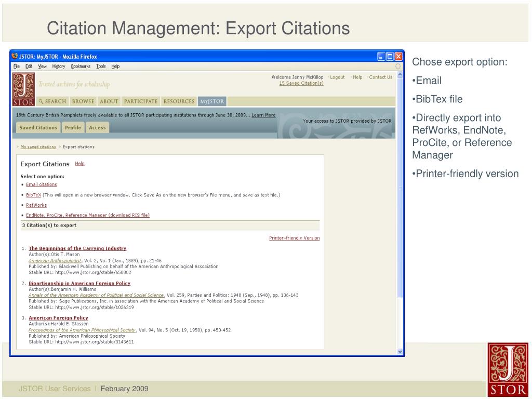Open Proceedings of the American Philosophical Society
Screen dimensions: 532x399
click(83, 330)
